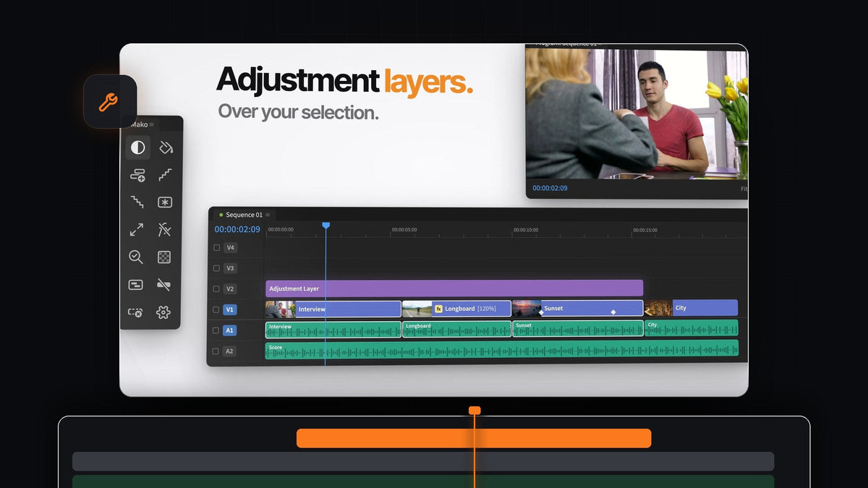Open the Mako panel menu icon
Viewport: 868px width, 488px height.
(152, 125)
